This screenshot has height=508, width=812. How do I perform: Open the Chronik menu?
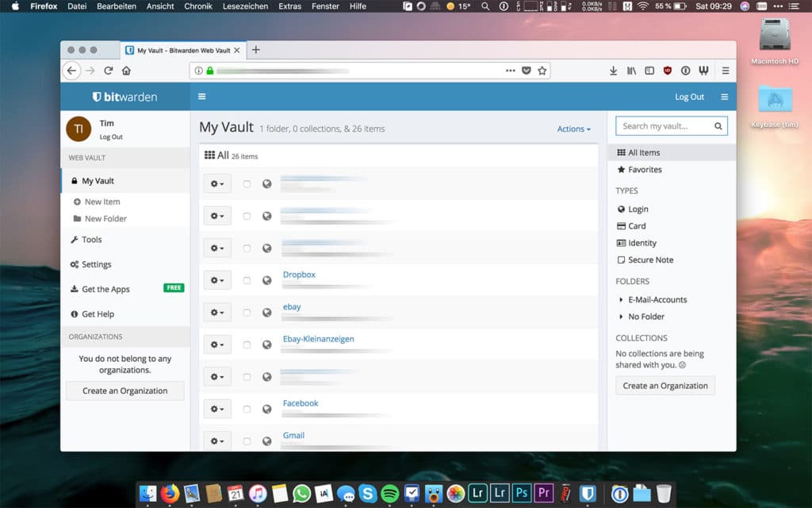[198, 6]
